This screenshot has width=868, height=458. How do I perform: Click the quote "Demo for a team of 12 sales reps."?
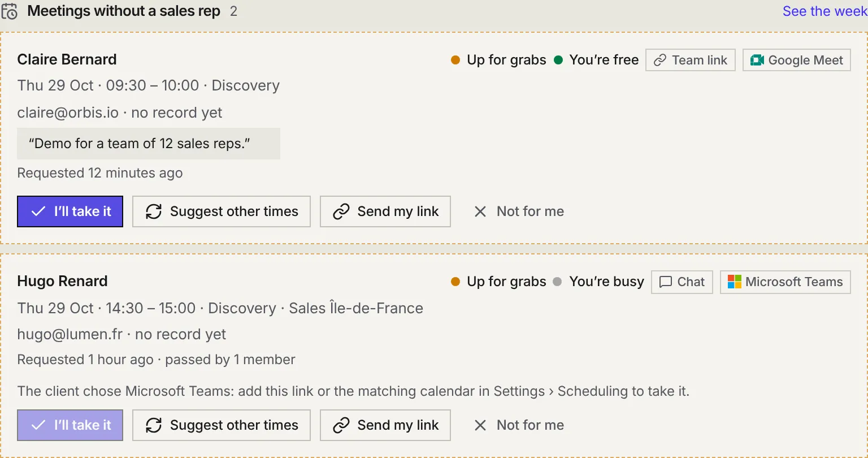point(149,144)
